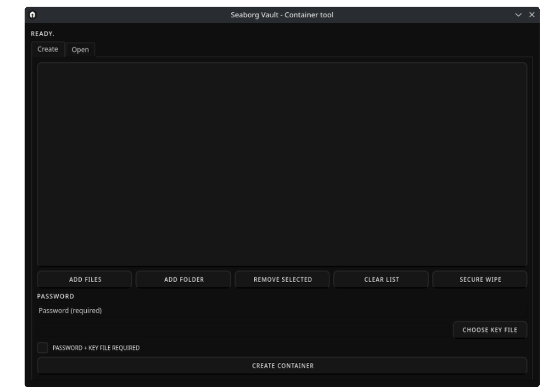Click the Secure Wipe button
Image resolution: width=560 pixels, height=392 pixels.
click(480, 279)
